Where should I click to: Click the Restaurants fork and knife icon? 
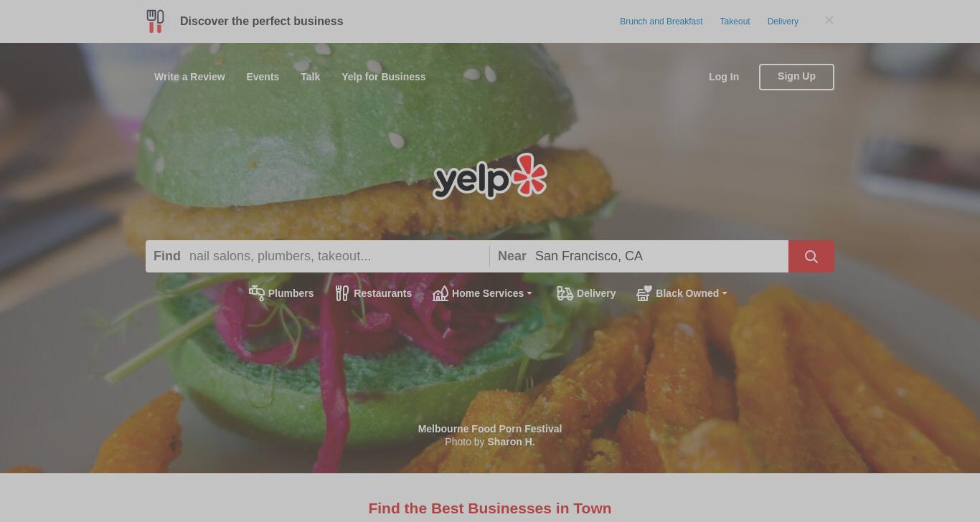pos(342,293)
